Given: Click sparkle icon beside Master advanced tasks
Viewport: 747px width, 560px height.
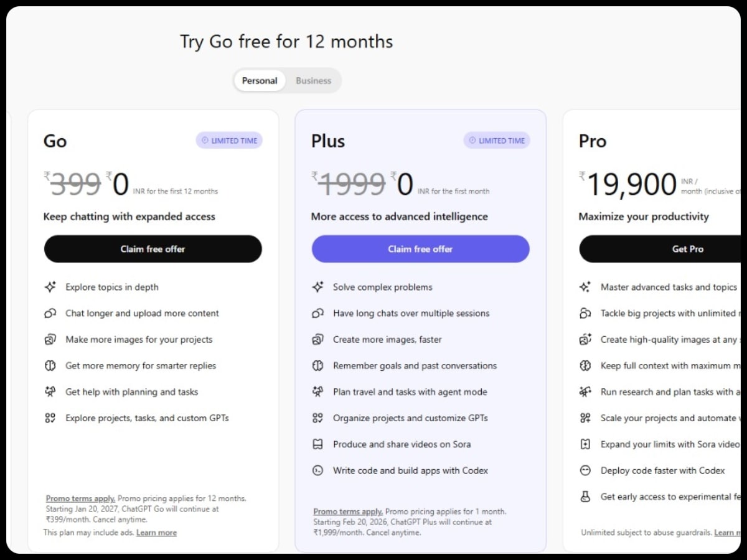Looking at the screenshot, I should (585, 287).
